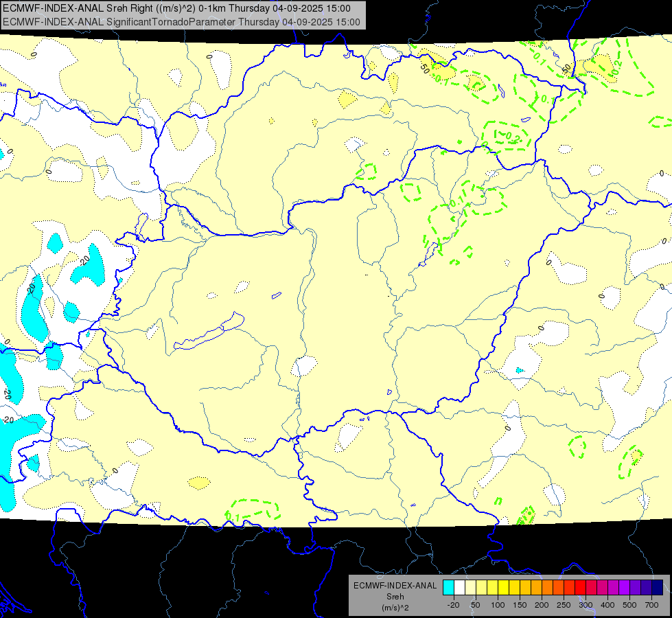Click the bright violet legend swatch above 500

coord(625,587)
